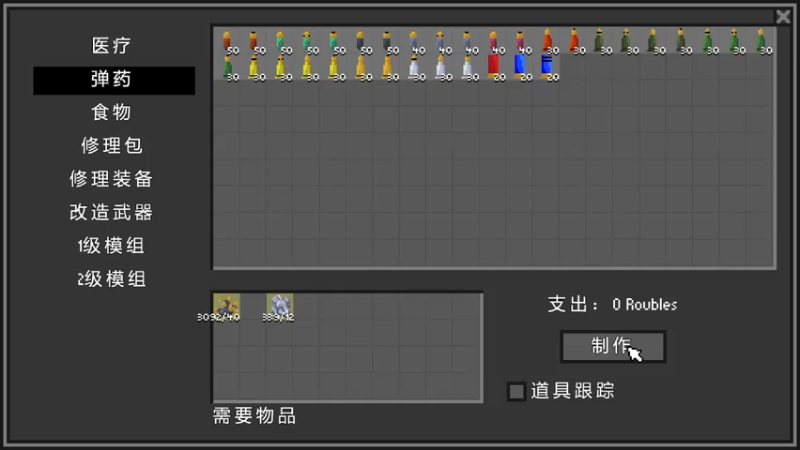Viewport: 800px width, 450px height.
Task: Enable the 道具跟踪 item tracking checkbox
Action: pos(516,391)
